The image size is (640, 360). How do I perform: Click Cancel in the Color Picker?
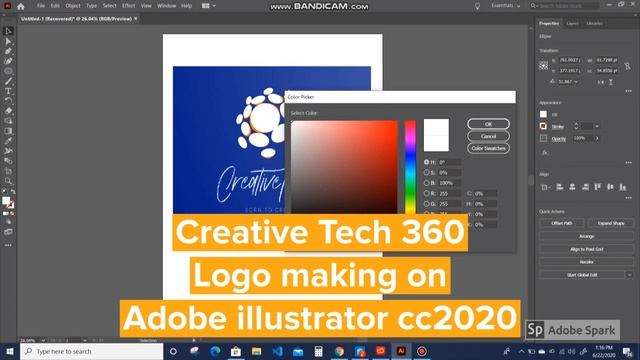489,136
